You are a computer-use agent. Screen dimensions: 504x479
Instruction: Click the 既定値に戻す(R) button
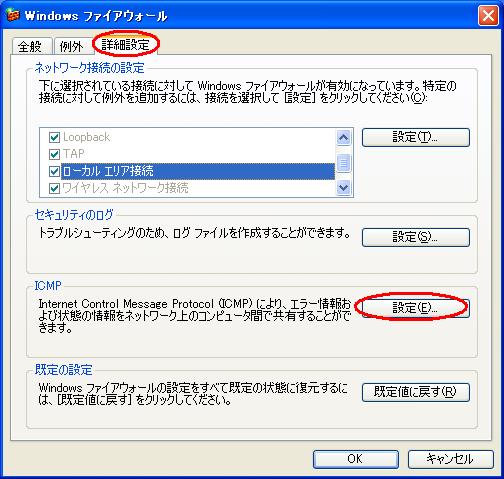(416, 392)
